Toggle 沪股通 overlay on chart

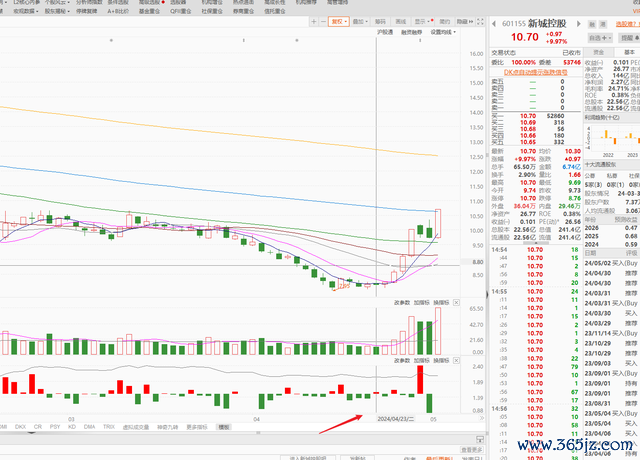tap(386, 32)
